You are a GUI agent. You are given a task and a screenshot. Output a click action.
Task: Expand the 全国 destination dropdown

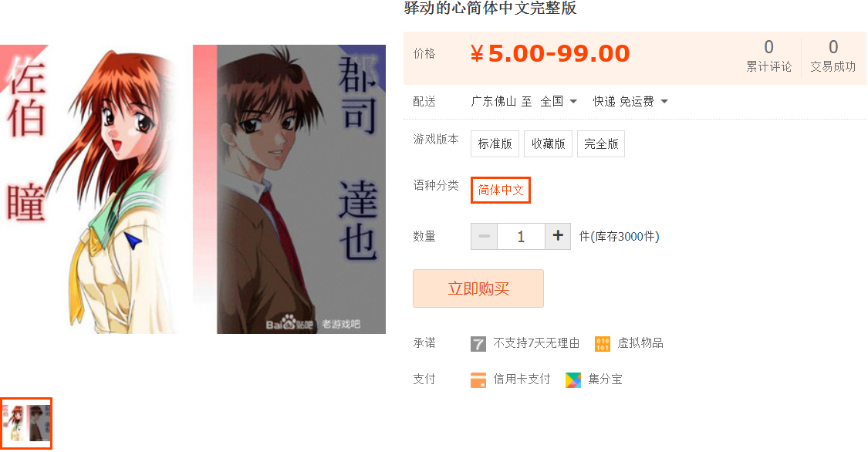pos(559,101)
